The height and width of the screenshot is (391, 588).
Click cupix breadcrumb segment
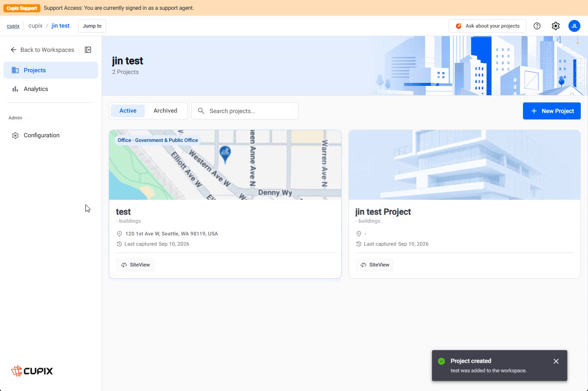(35, 26)
